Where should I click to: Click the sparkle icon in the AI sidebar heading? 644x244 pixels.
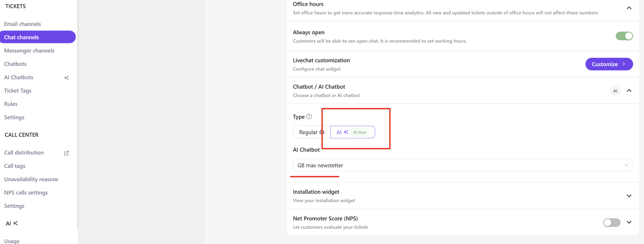tap(15, 223)
